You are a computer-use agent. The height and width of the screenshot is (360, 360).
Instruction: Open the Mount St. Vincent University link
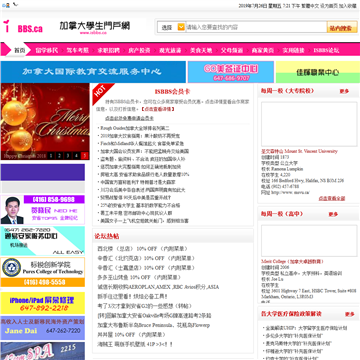[x=299, y=151]
